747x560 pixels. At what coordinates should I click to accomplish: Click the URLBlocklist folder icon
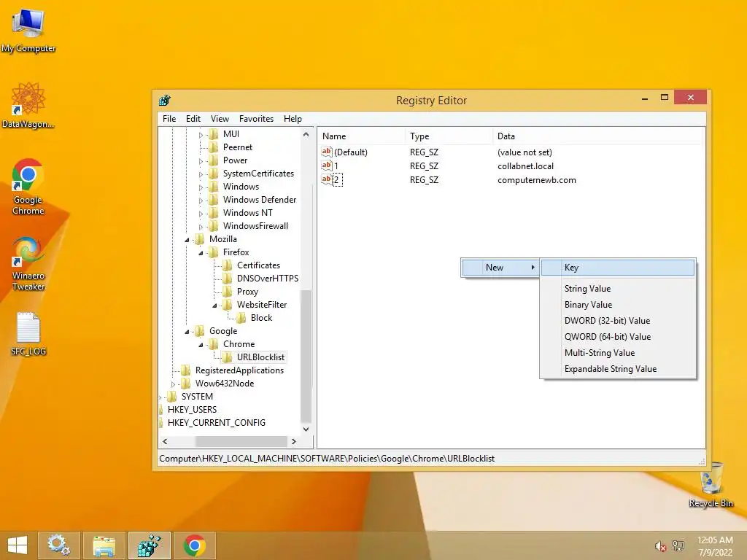pos(228,357)
